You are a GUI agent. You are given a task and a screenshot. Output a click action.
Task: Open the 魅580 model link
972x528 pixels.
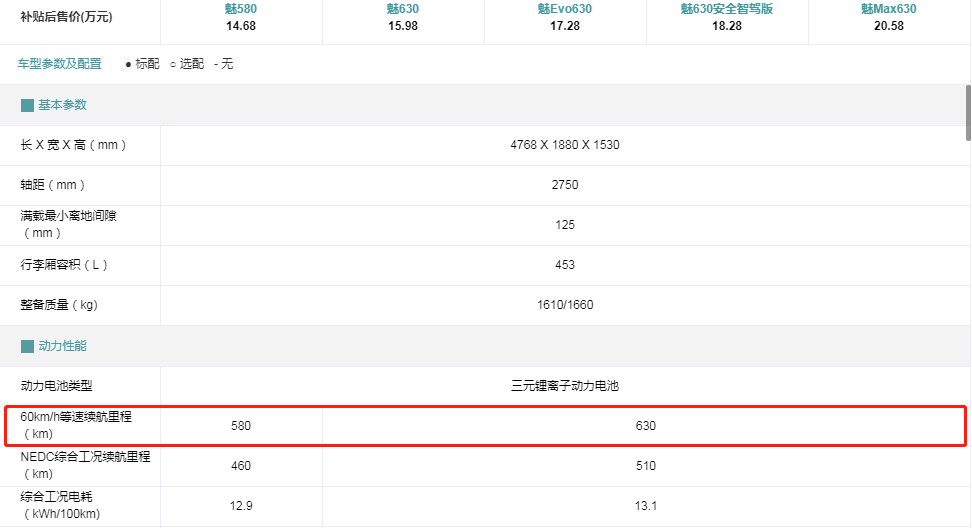point(241,9)
